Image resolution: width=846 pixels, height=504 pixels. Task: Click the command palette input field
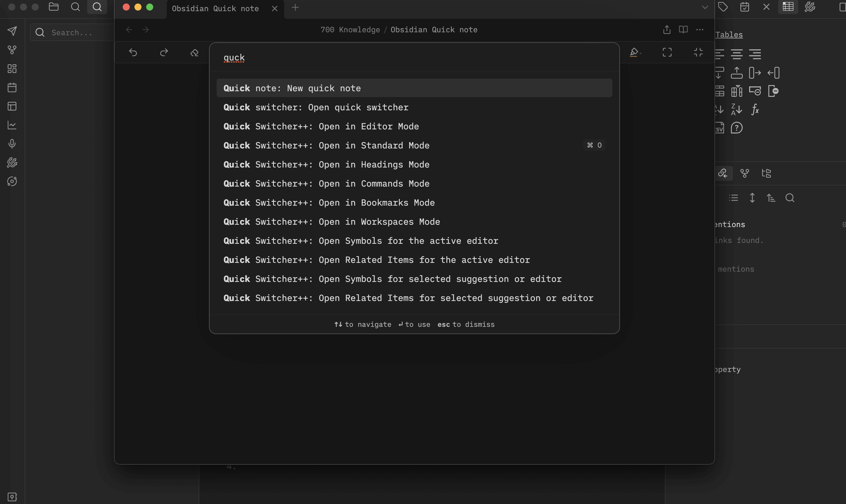414,58
